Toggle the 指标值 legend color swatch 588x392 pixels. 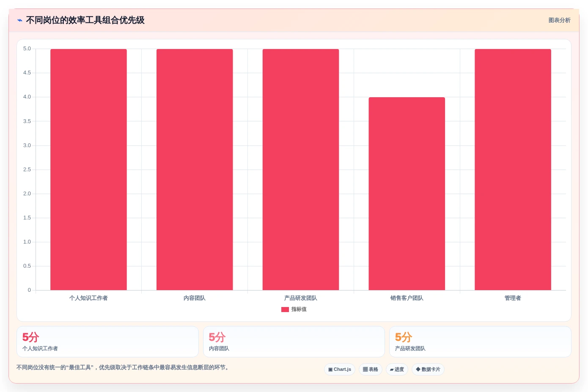click(x=285, y=310)
